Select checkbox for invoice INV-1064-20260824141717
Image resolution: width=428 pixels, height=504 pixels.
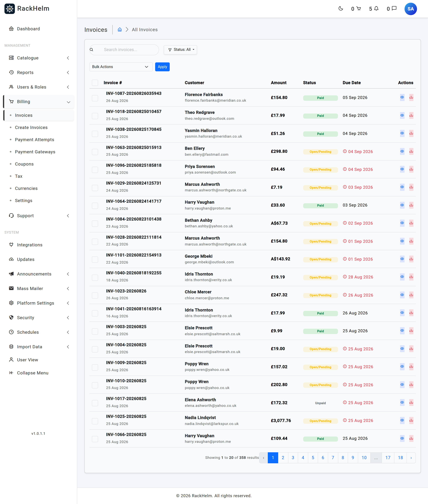pyautogui.click(x=95, y=206)
